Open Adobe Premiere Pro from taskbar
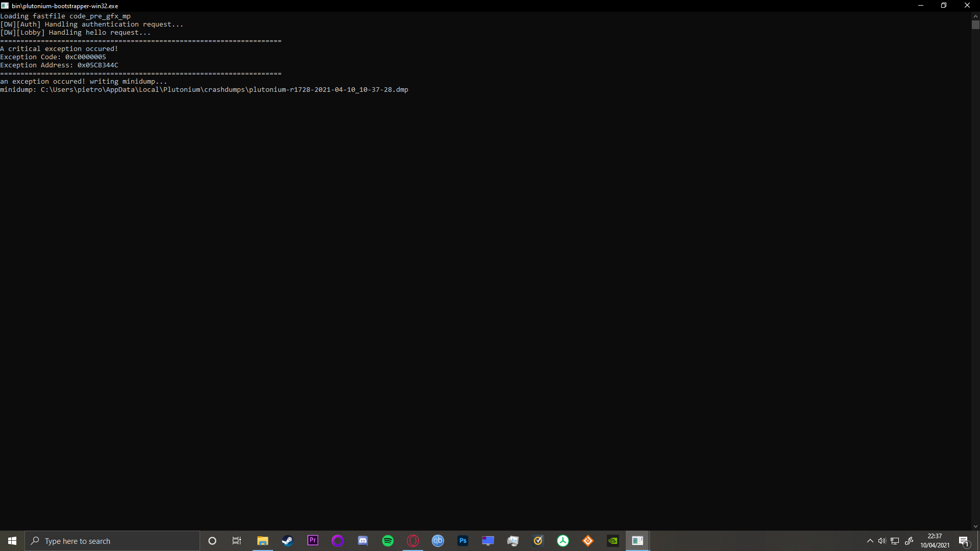The width and height of the screenshot is (980, 551). tap(312, 541)
